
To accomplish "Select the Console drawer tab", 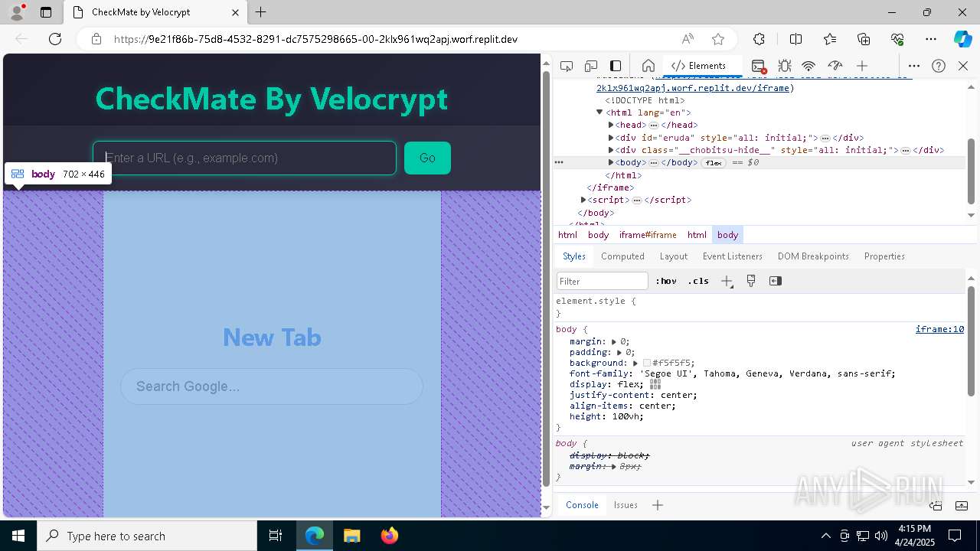I will 582,505.
